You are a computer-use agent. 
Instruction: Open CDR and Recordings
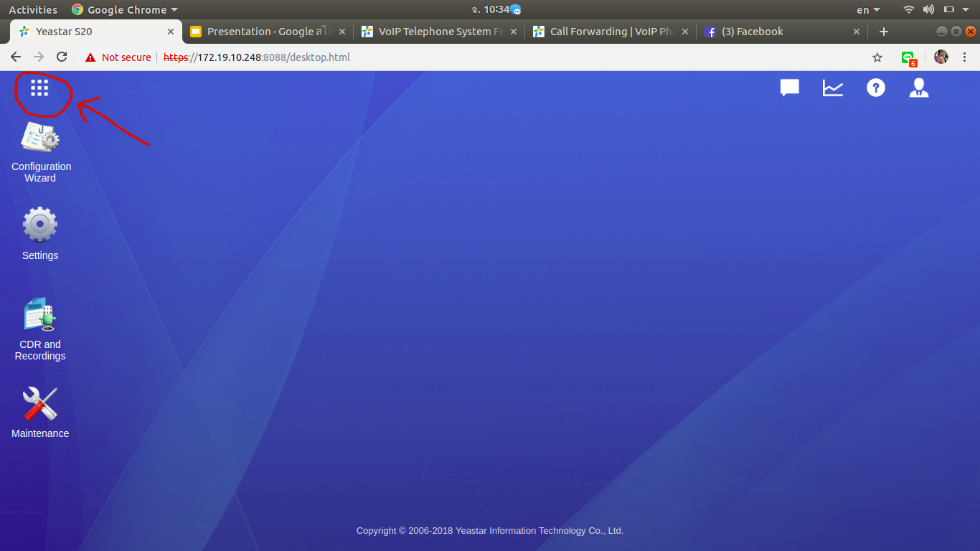[40, 329]
